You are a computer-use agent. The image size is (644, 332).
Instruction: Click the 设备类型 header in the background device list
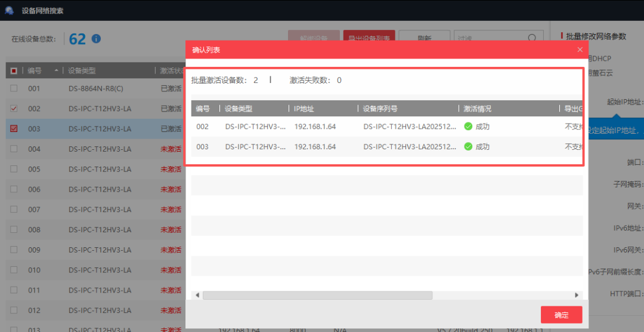coord(82,70)
